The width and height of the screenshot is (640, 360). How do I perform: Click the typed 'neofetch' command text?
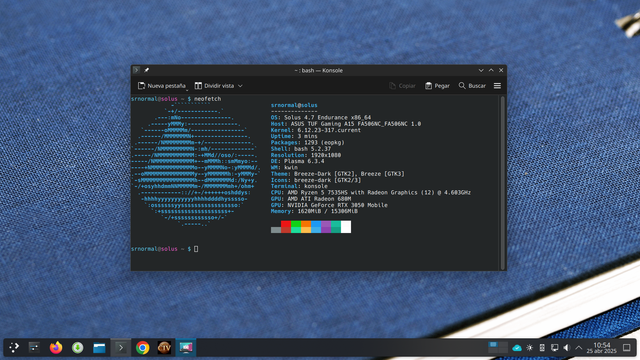click(207, 99)
